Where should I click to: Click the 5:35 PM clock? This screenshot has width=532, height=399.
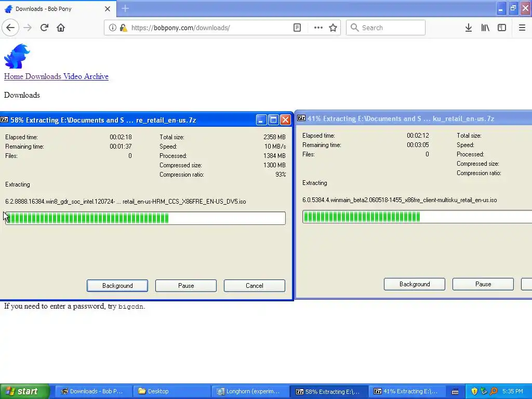tap(513, 391)
